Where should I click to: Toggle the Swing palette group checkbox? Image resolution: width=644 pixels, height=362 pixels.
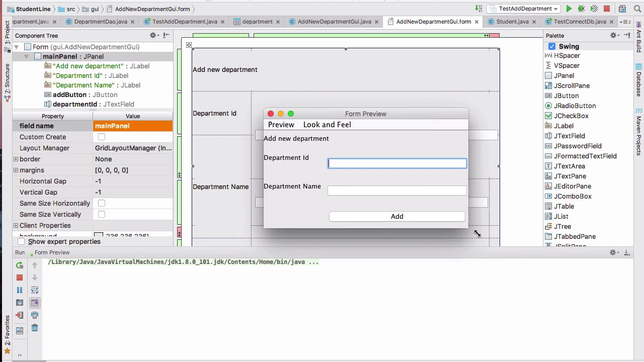click(552, 46)
